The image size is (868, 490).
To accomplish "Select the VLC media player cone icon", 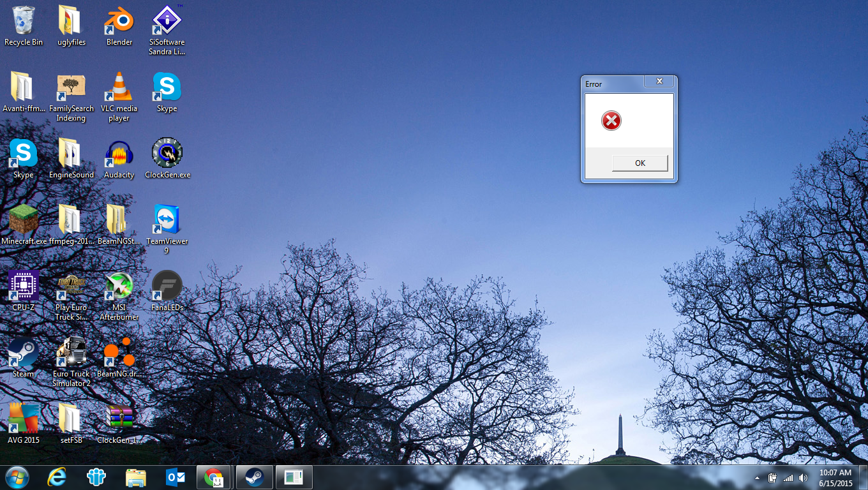I will pyautogui.click(x=119, y=97).
